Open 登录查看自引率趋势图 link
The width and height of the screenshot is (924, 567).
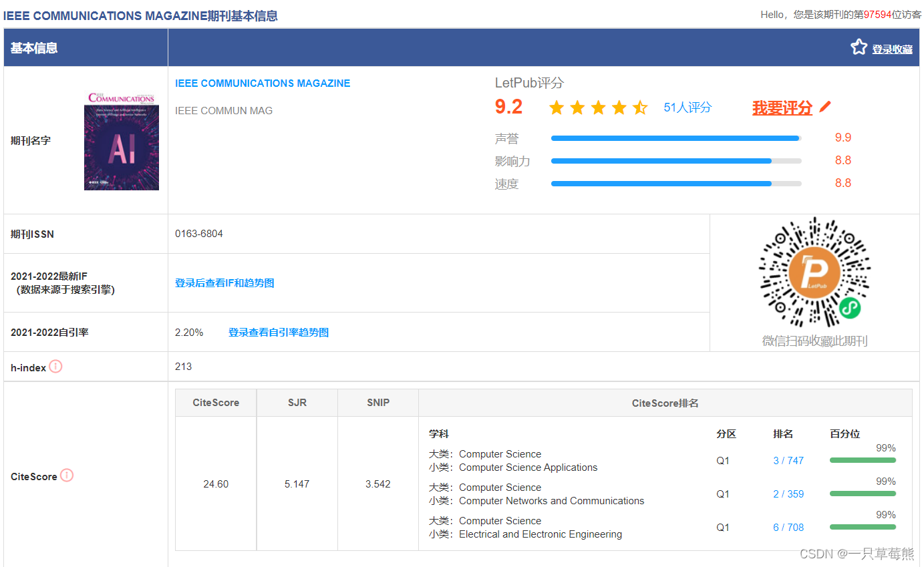pyautogui.click(x=279, y=333)
